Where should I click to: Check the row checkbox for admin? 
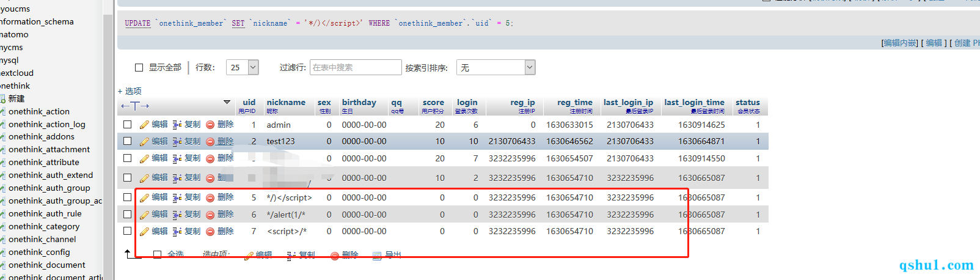[127, 124]
